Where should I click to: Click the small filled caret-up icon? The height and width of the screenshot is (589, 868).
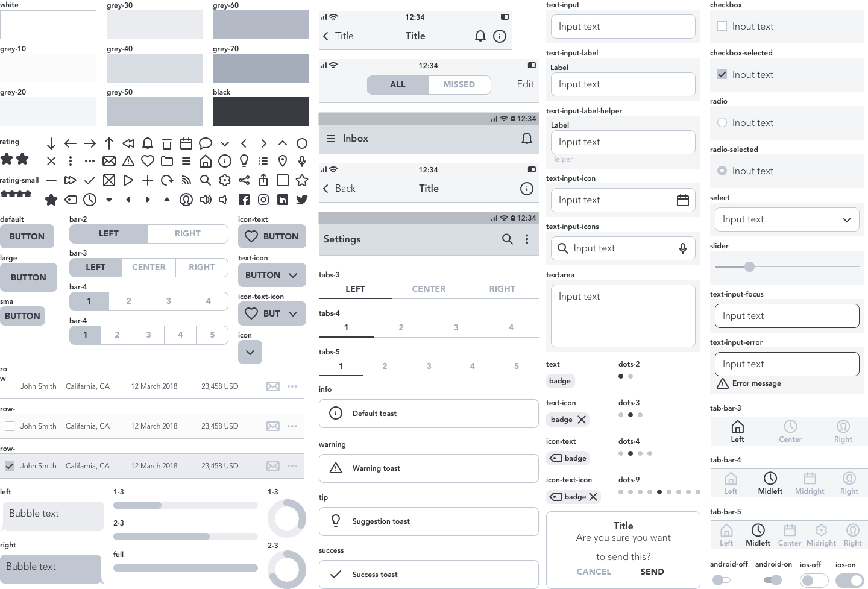tap(167, 199)
